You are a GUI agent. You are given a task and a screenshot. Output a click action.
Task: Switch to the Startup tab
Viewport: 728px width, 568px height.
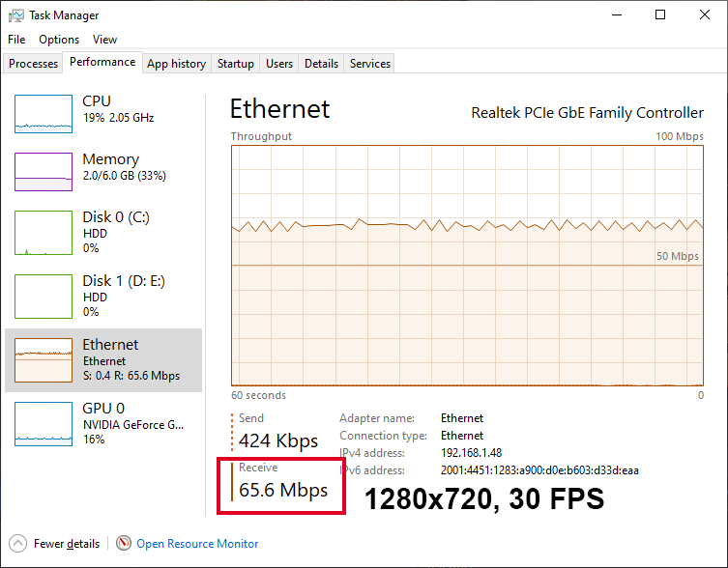pos(235,64)
